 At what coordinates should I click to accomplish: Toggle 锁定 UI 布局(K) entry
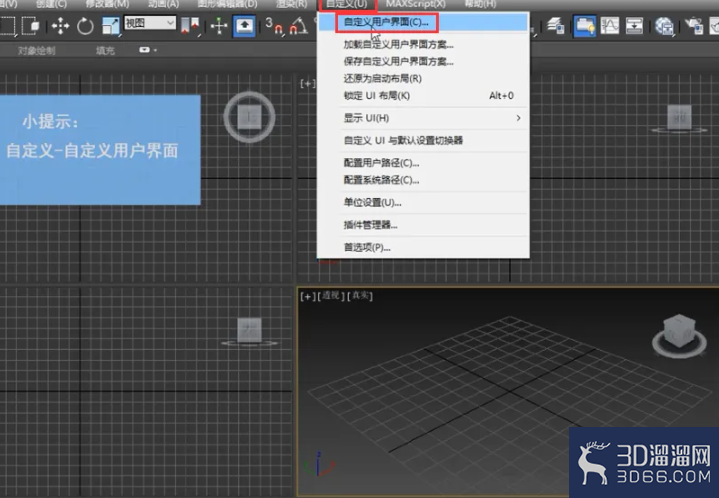coord(423,95)
